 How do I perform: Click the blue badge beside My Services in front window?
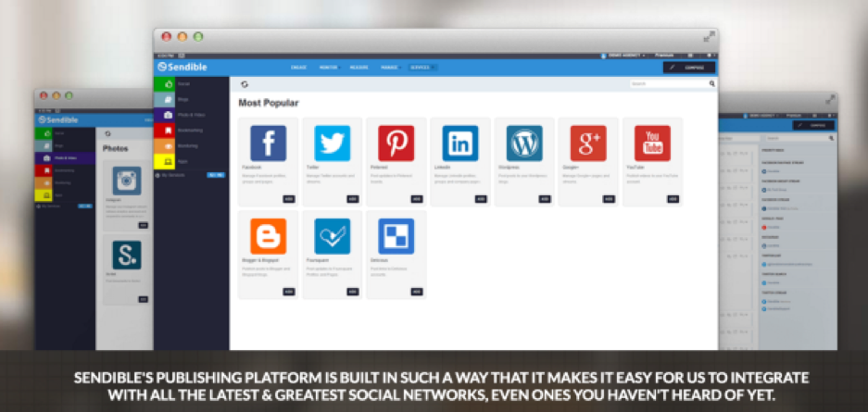pos(216,175)
